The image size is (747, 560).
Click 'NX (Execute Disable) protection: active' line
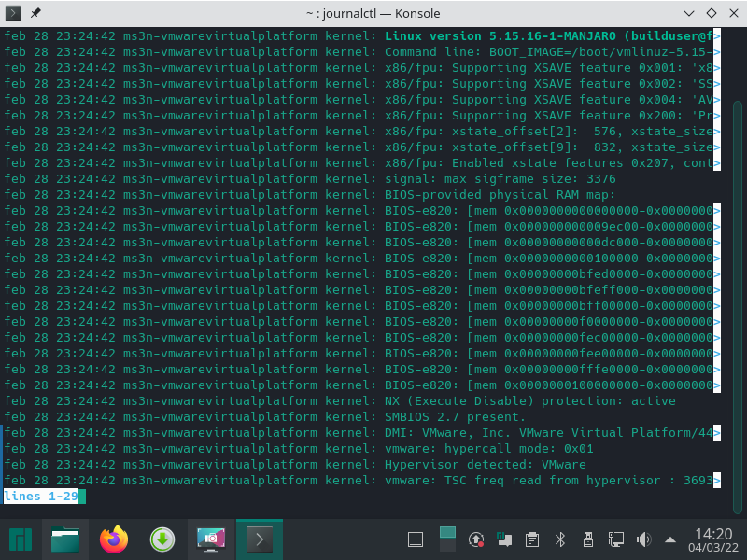pos(340,401)
